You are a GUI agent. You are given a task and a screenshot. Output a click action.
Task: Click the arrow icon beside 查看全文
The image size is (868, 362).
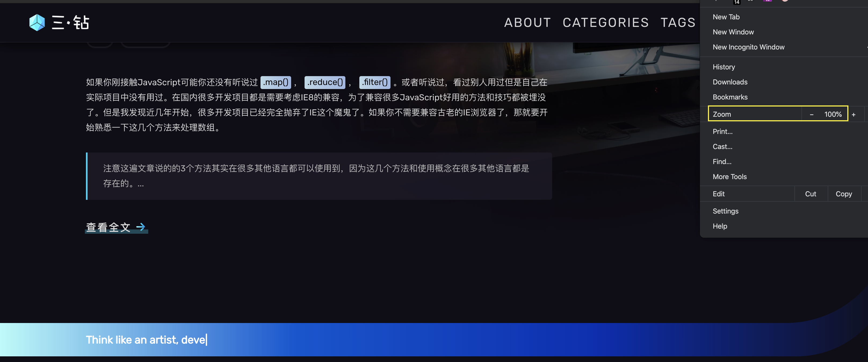click(x=140, y=227)
